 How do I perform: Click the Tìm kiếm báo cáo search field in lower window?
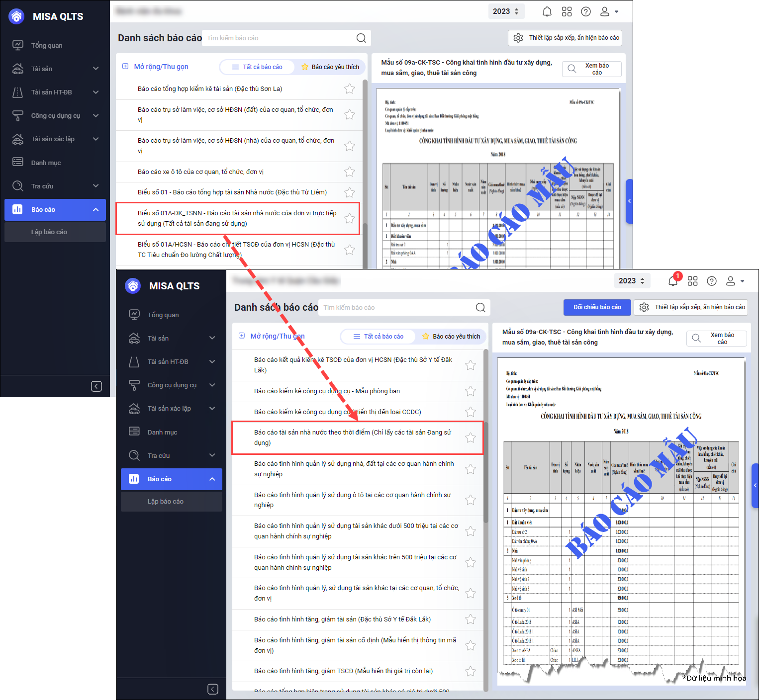tap(395, 307)
